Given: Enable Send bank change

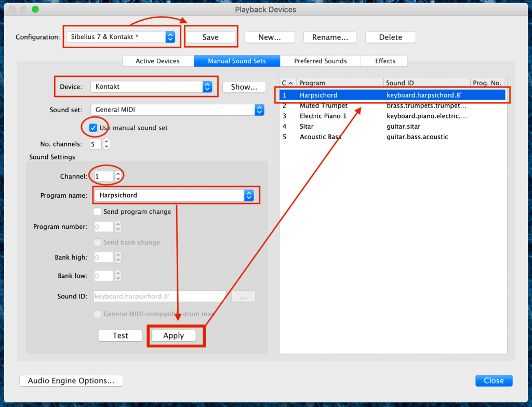Looking at the screenshot, I should pos(97,242).
